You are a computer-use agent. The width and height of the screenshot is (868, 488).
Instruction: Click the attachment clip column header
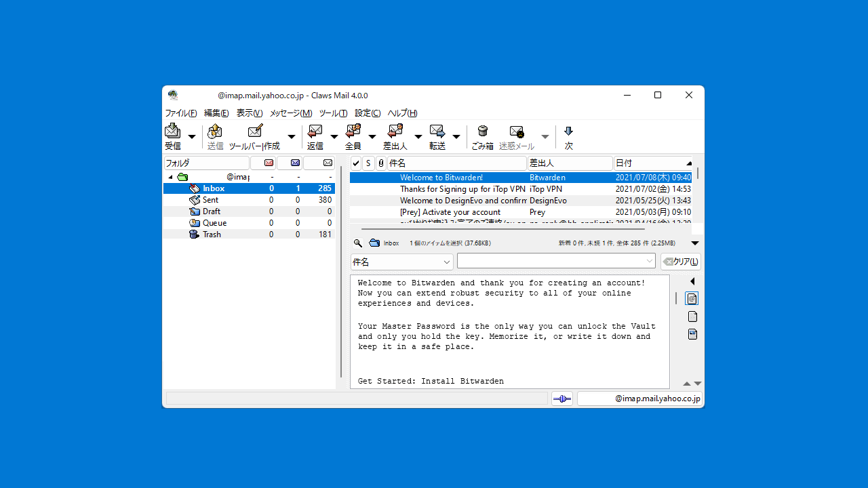point(380,163)
